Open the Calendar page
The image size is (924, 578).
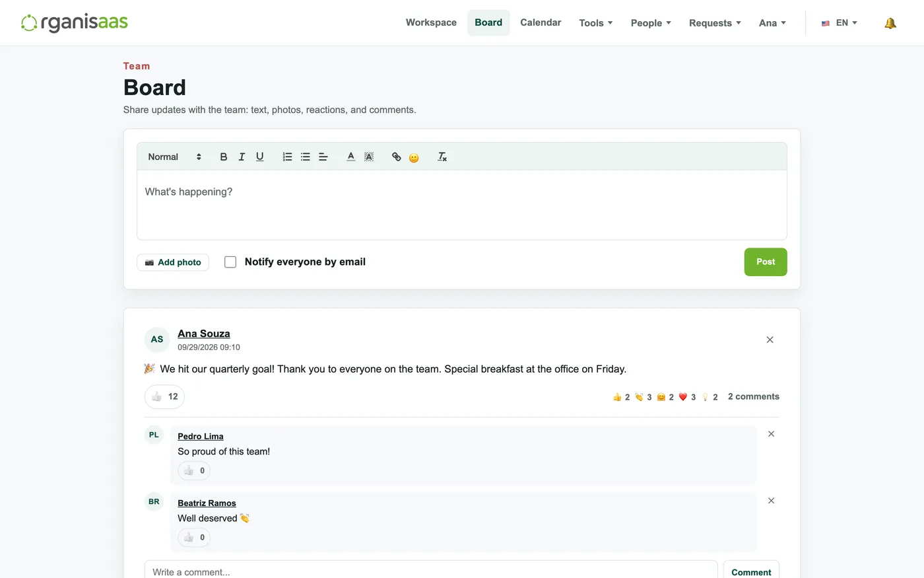pyautogui.click(x=541, y=22)
